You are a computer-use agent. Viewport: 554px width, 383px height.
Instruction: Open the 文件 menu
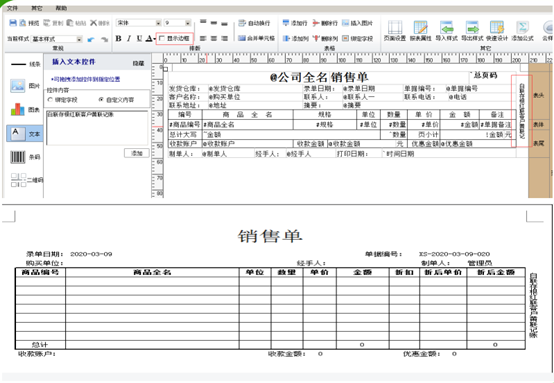[12, 8]
